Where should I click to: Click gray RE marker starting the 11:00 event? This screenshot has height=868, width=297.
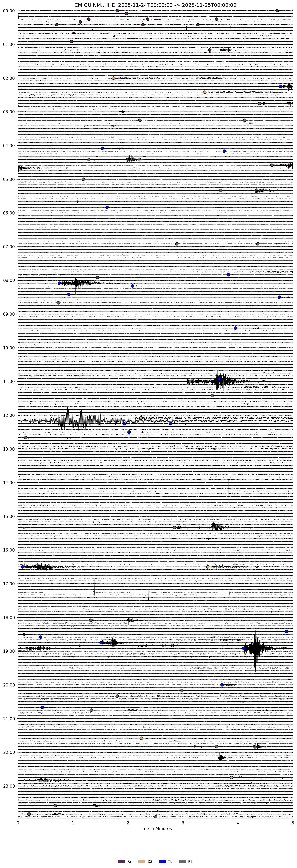tap(190, 381)
